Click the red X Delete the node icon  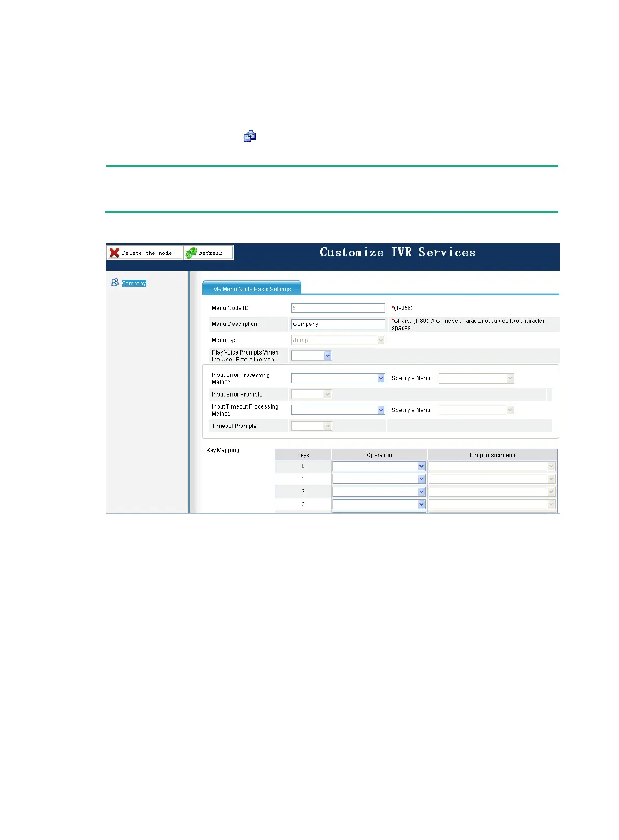click(x=114, y=253)
